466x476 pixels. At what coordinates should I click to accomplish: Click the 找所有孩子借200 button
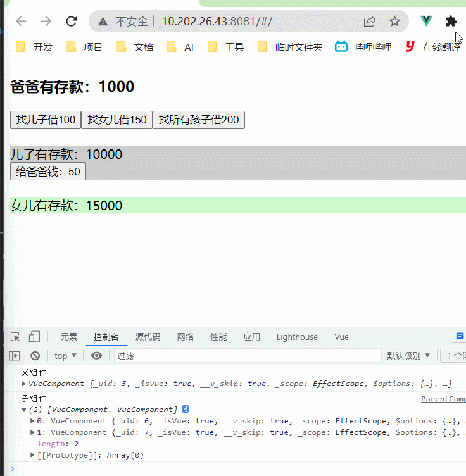(199, 120)
